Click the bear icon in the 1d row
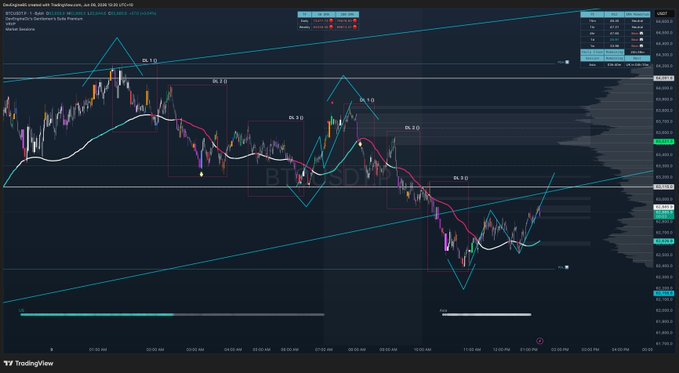 641,39
